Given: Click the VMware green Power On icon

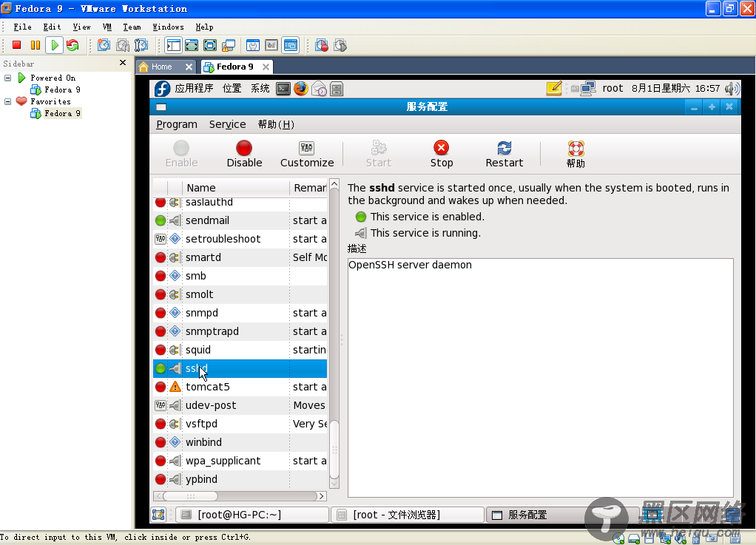Looking at the screenshot, I should [55, 45].
